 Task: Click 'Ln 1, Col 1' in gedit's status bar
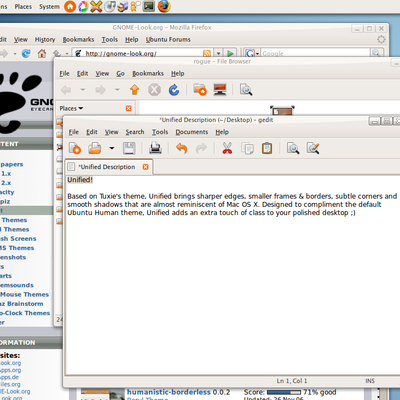pos(292,381)
